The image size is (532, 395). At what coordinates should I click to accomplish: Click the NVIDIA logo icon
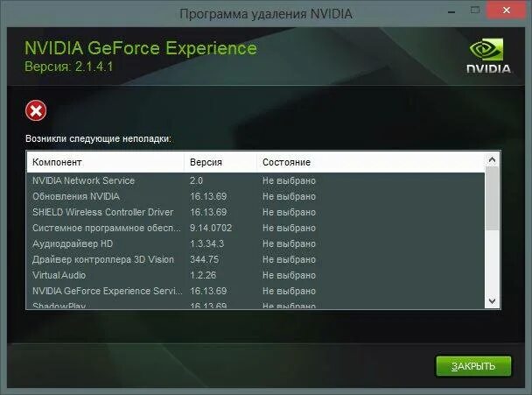(488, 56)
